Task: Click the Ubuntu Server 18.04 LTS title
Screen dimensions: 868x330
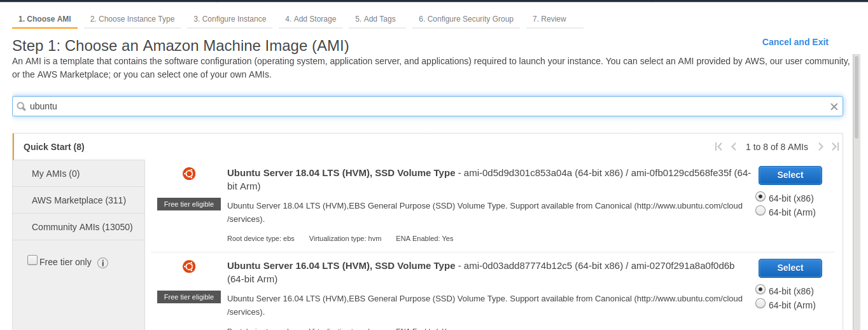Action: pyautogui.click(x=341, y=173)
